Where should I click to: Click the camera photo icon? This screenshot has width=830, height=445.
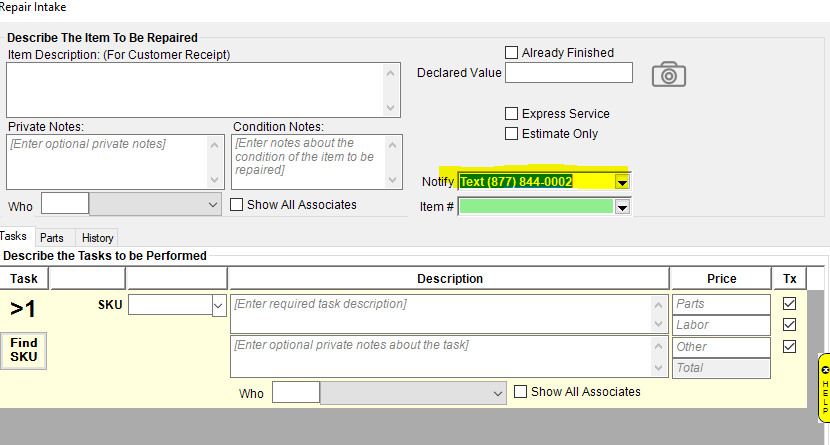coord(669,74)
